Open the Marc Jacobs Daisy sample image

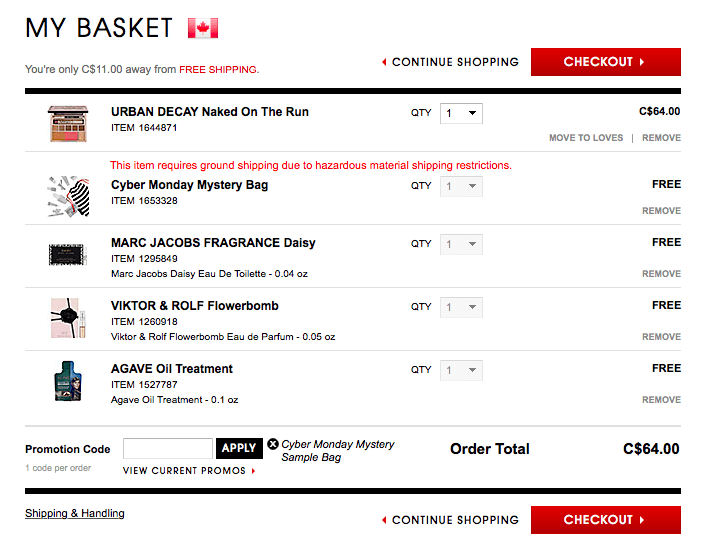click(x=67, y=255)
